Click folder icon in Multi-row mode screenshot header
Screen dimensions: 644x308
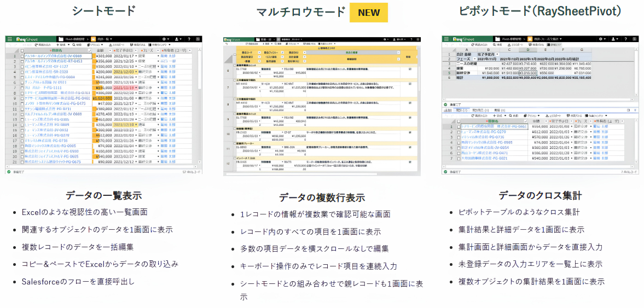click(x=258, y=39)
